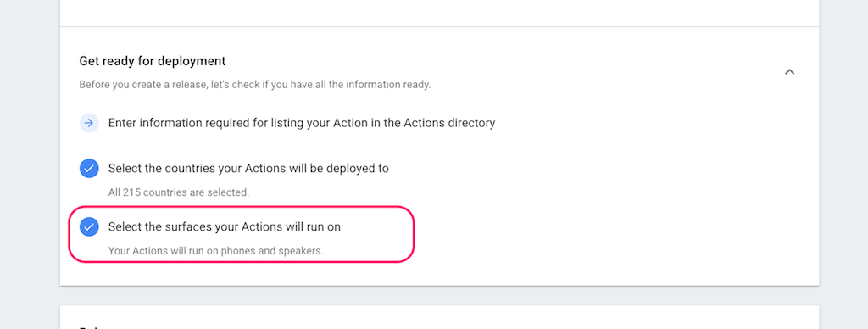Collapse the Get ready for deployment section
The image size is (868, 329).
(x=790, y=72)
